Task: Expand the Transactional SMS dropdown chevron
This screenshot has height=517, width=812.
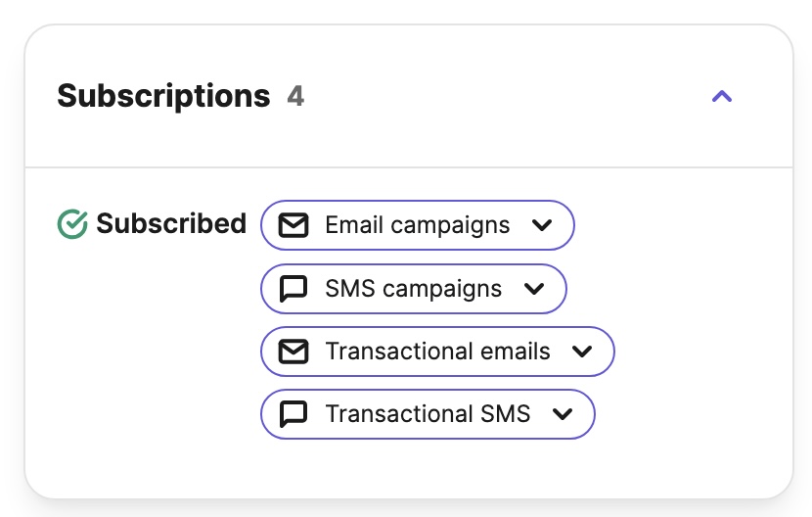Action: (x=563, y=414)
